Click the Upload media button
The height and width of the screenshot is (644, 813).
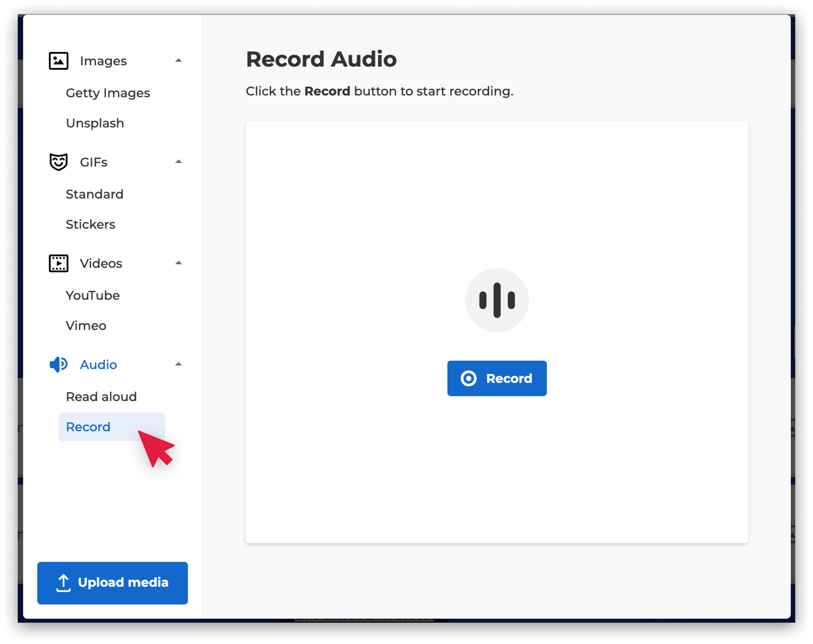112,583
